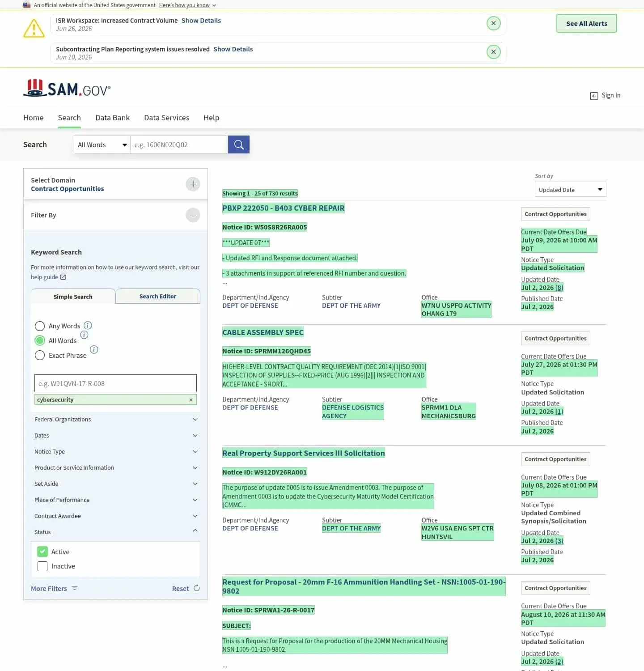Open the Data Bank menu
644x671 pixels.
112,118
